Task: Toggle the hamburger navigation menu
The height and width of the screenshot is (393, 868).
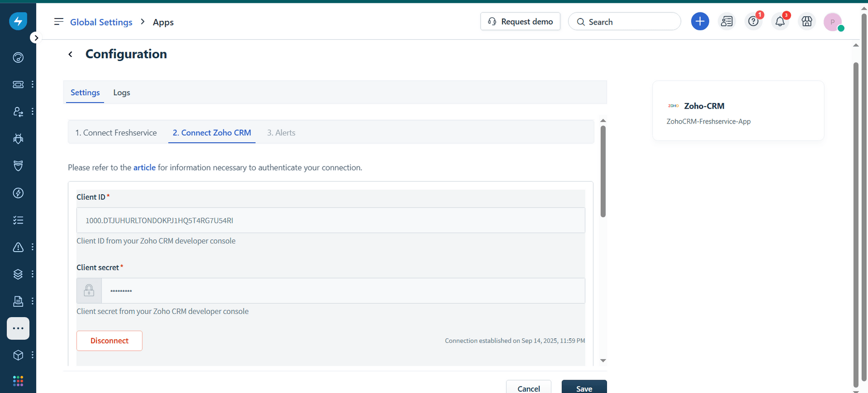Action: 59,22
